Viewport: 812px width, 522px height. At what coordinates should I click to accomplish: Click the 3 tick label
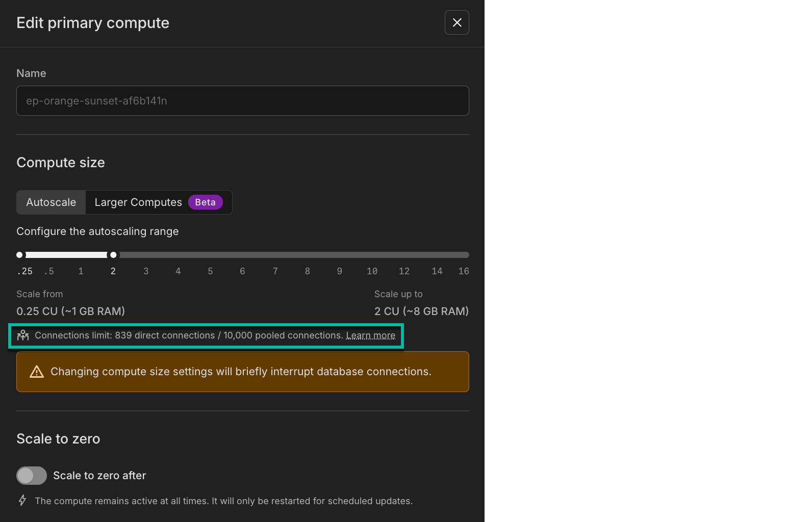(x=146, y=271)
